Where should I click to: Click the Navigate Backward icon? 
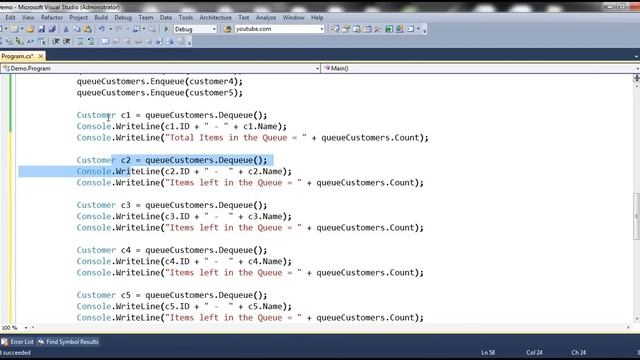[x=136, y=29]
